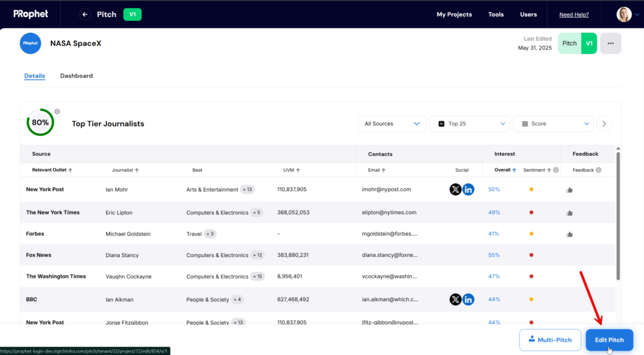This screenshot has height=355, width=644.
Task: Open the All Sources dropdown
Action: pyautogui.click(x=392, y=124)
